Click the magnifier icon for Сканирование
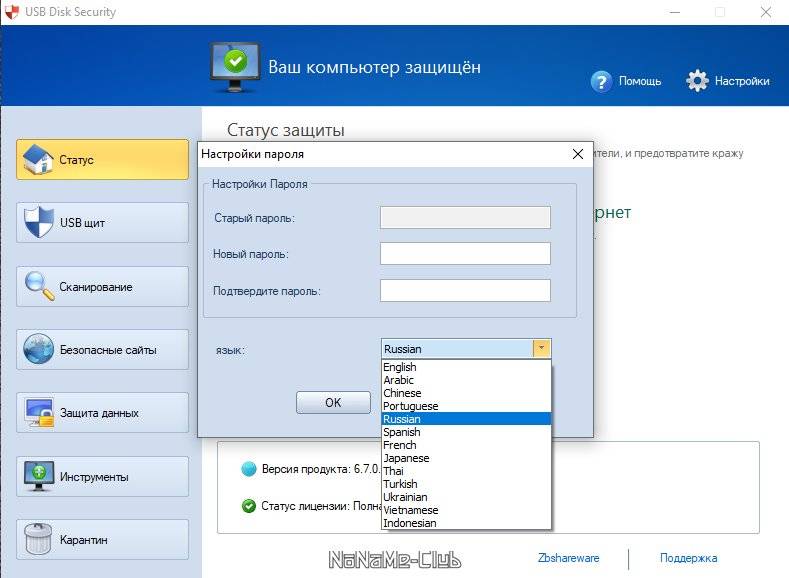Image resolution: width=789 pixels, height=578 pixels. pyautogui.click(x=39, y=286)
